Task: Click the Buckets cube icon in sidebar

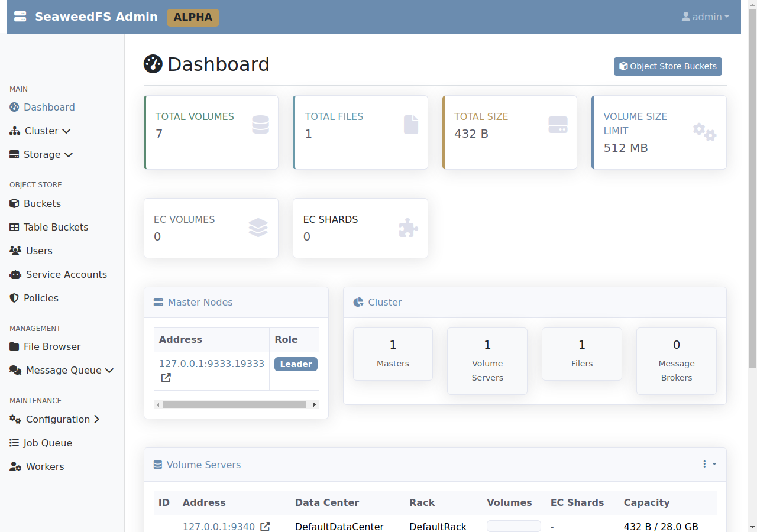Action: [14, 203]
